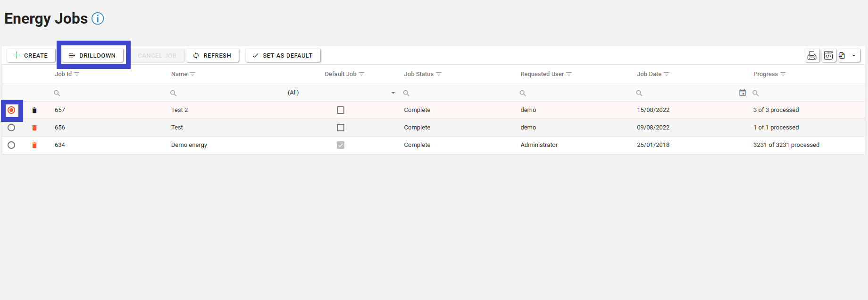Click the export file icon
The image size is (868, 300).
[x=842, y=56]
